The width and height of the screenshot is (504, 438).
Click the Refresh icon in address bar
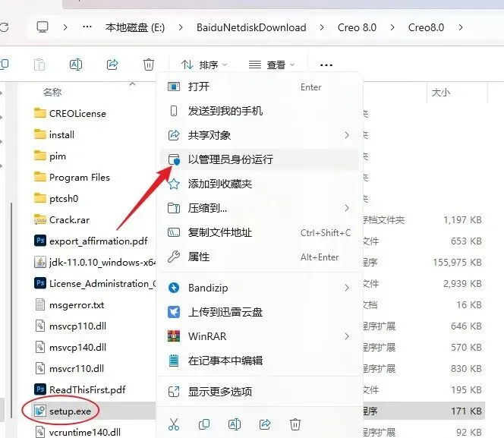click(x=4, y=27)
